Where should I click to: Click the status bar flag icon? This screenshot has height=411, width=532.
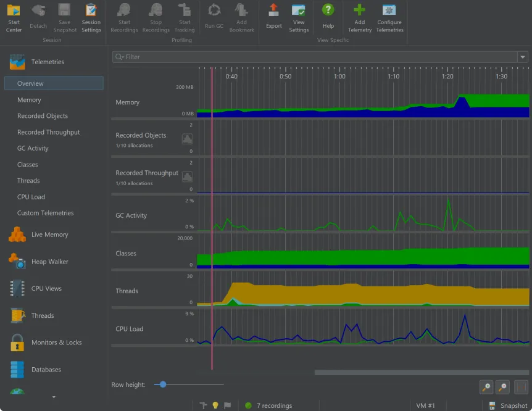(227, 405)
